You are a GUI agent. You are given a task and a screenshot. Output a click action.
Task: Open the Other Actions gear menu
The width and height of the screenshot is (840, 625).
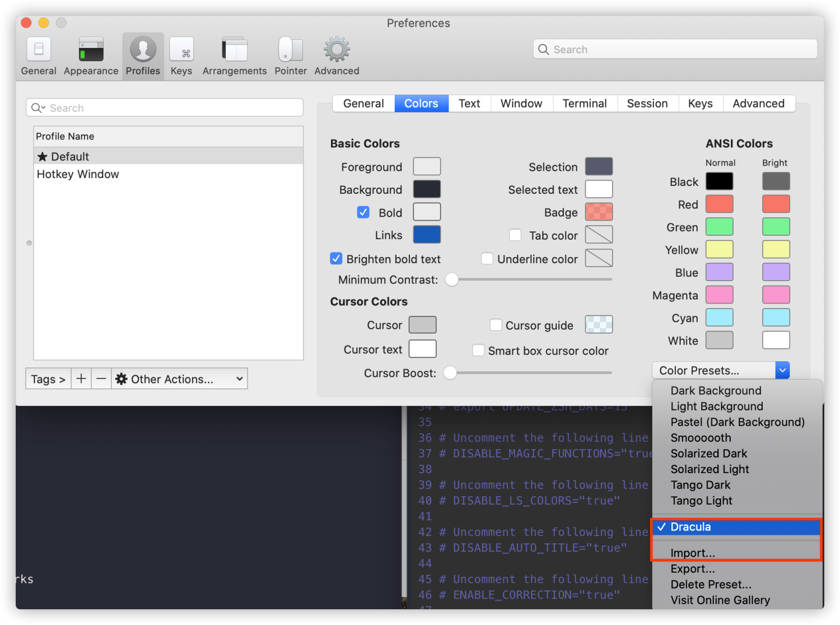coord(179,379)
